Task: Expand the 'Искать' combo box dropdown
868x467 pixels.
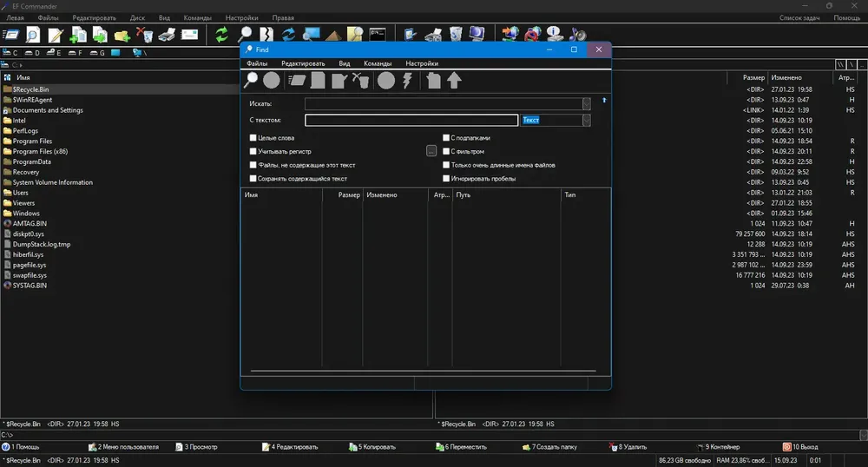Action: (586, 104)
